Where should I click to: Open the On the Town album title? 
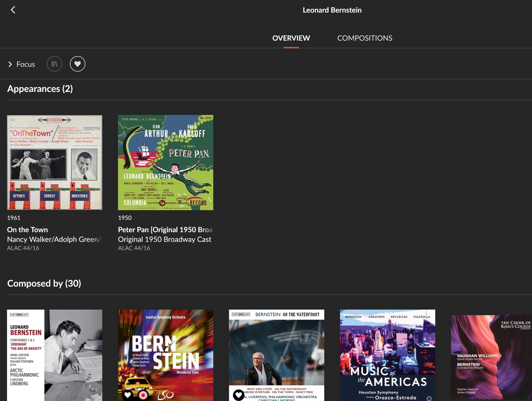(27, 230)
